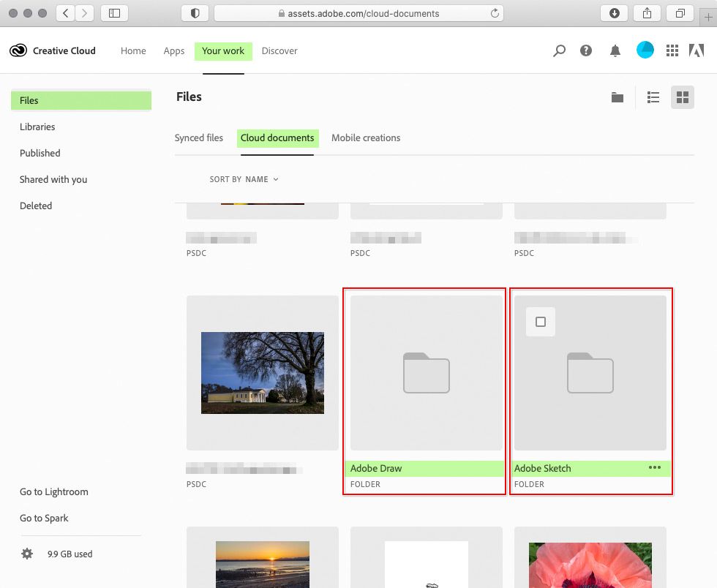Switch to grid view icon
Viewport: 717px width, 588px height.
tap(682, 97)
